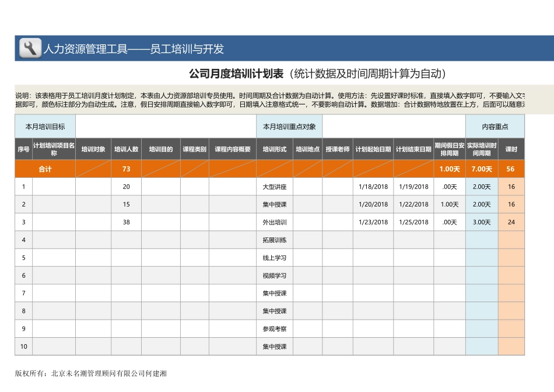
Task: Select the 本月培训重点对象 label cell
Action: click(289, 127)
